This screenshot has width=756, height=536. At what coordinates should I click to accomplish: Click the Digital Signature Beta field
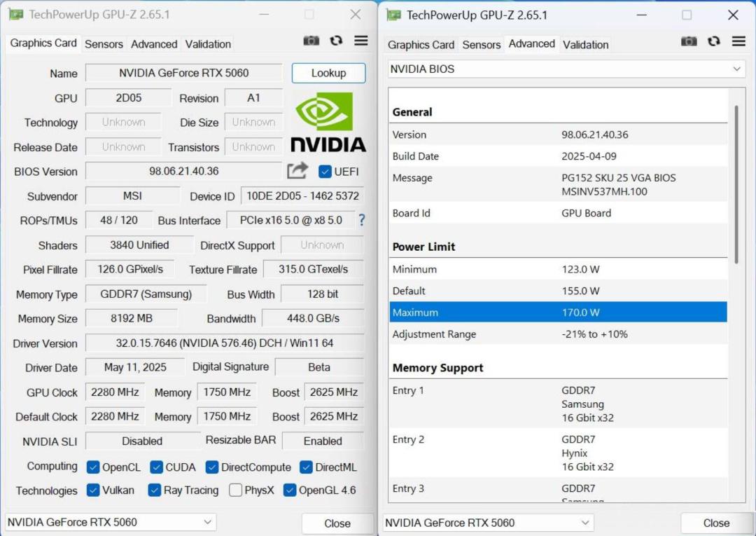[x=319, y=367]
